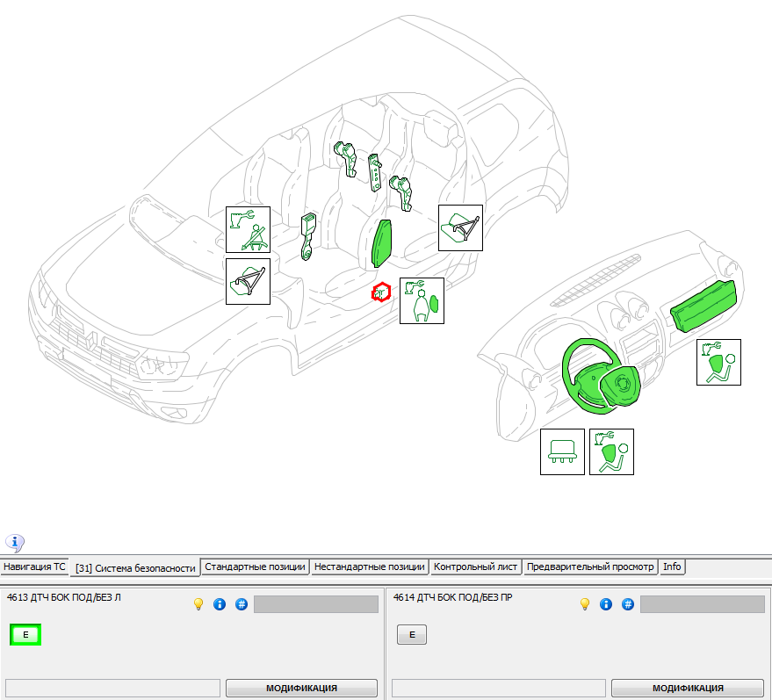
Task: Click the passenger airbag repair icon box
Action: click(718, 362)
